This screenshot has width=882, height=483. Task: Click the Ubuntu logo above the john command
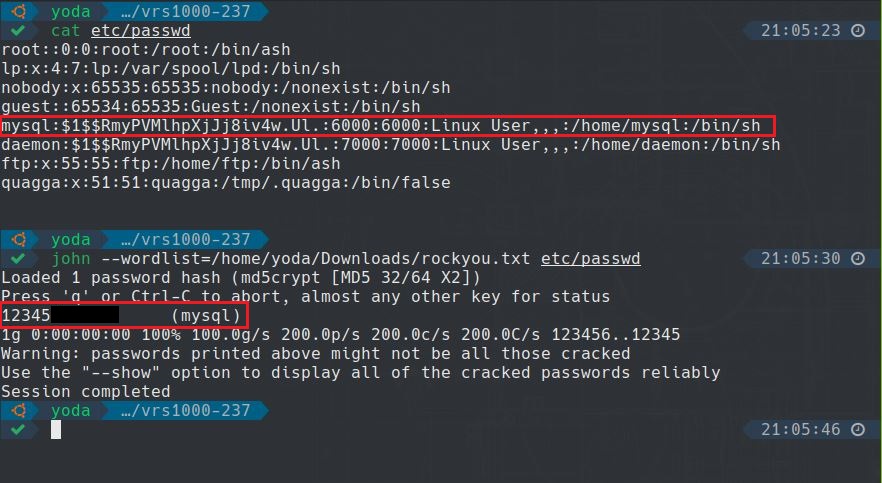(x=15, y=240)
